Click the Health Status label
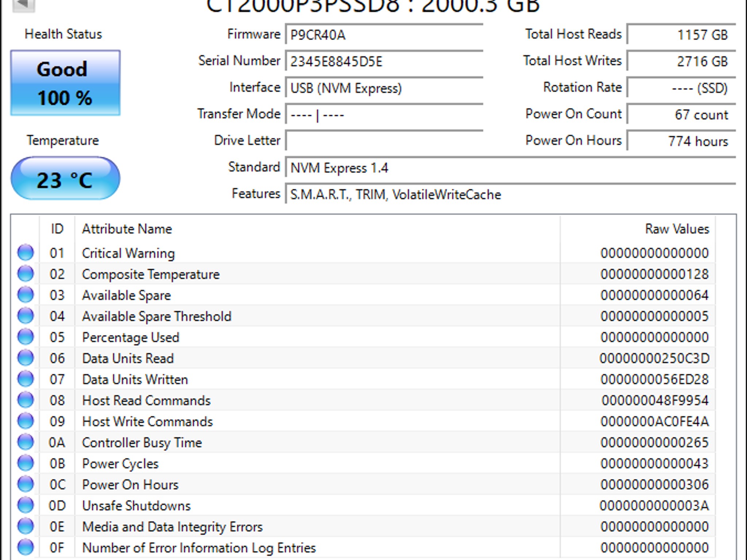The image size is (747, 560). pos(63,34)
